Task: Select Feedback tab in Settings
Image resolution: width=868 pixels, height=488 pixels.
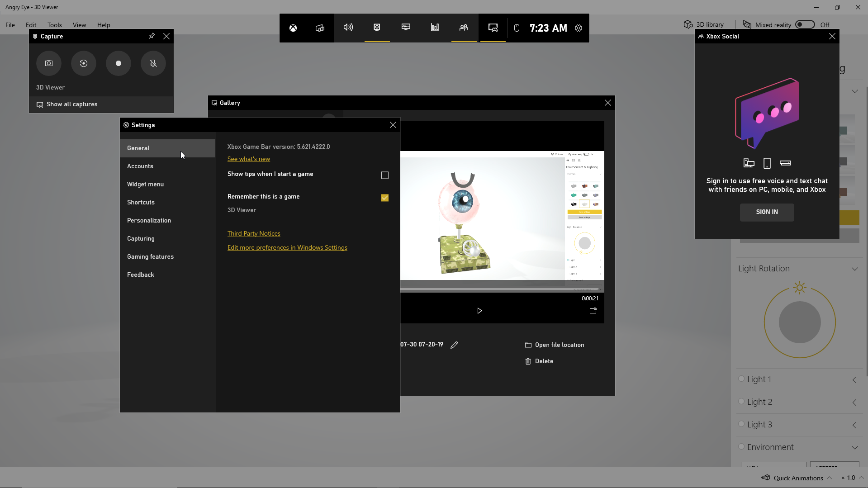Action: tap(167, 275)
